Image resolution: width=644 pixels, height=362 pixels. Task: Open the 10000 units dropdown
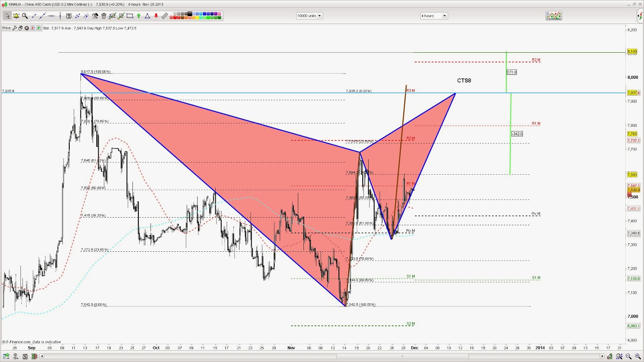tap(310, 16)
